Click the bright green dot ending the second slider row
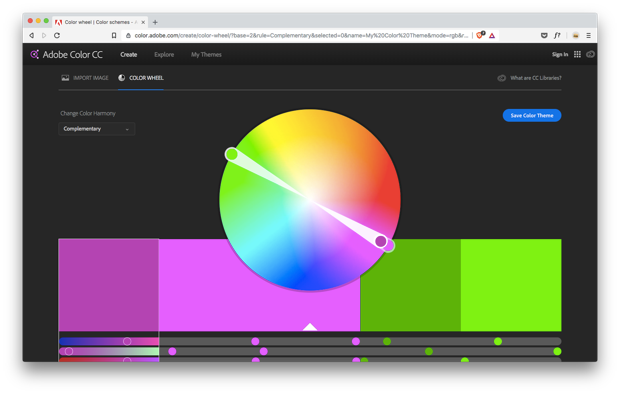This screenshot has height=394, width=620. (557, 351)
